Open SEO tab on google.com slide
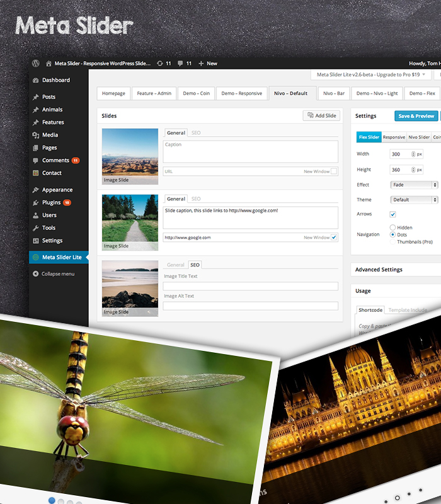441x504 pixels. point(196,198)
